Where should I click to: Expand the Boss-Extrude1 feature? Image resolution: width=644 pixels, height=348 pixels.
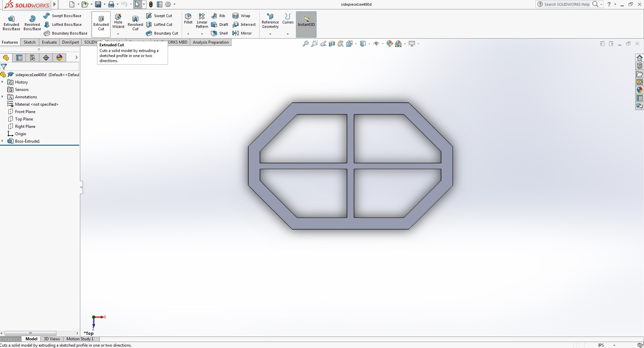3,141
